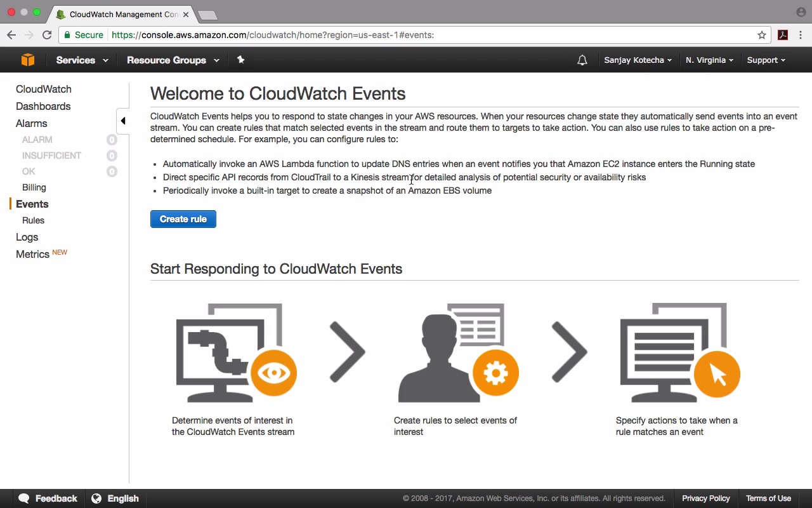The image size is (812, 508).
Task: Open the Support dropdown menu
Action: (x=766, y=60)
